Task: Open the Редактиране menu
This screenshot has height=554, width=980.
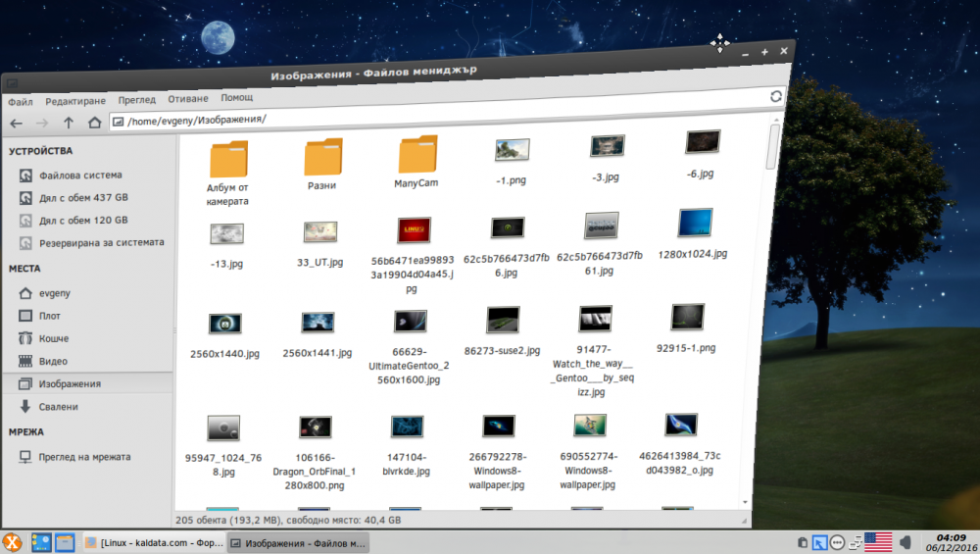Action: pyautogui.click(x=75, y=101)
